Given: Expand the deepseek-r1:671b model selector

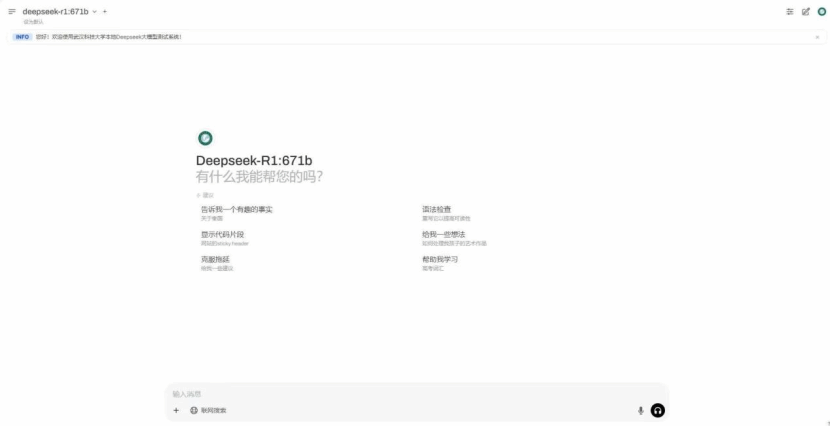Looking at the screenshot, I should point(59,11).
